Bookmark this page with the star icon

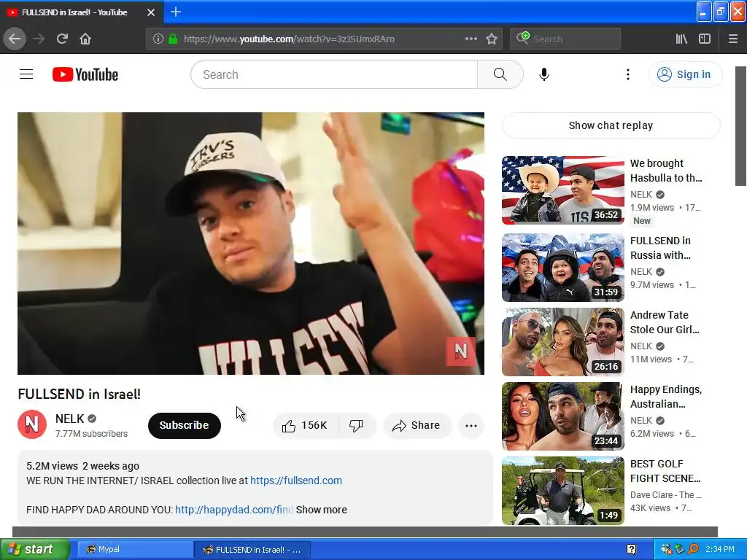pos(492,39)
